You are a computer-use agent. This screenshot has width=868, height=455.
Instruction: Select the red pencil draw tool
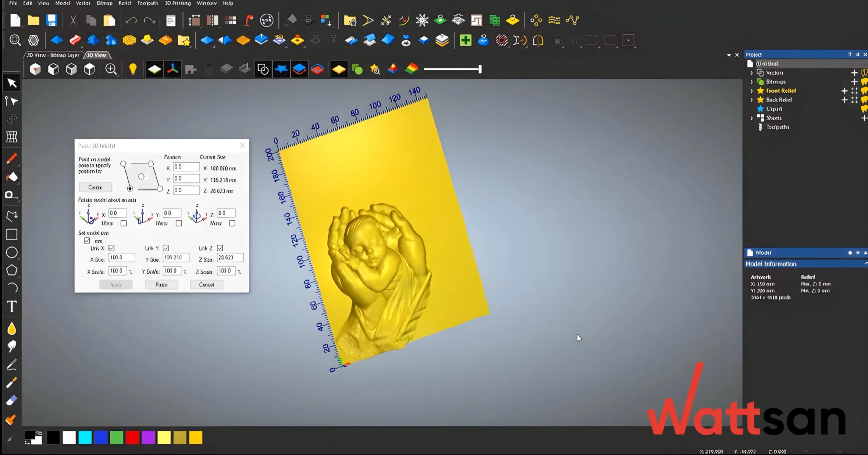(x=12, y=159)
